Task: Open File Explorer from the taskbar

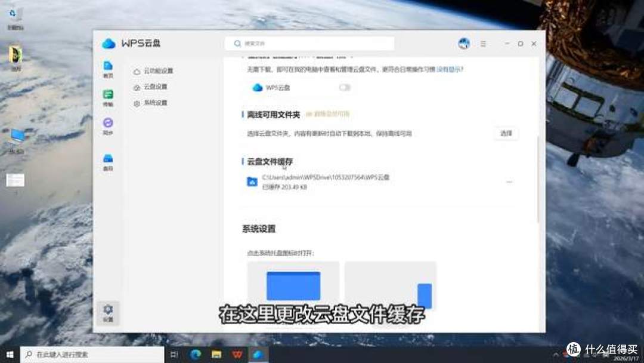Action: point(216,355)
